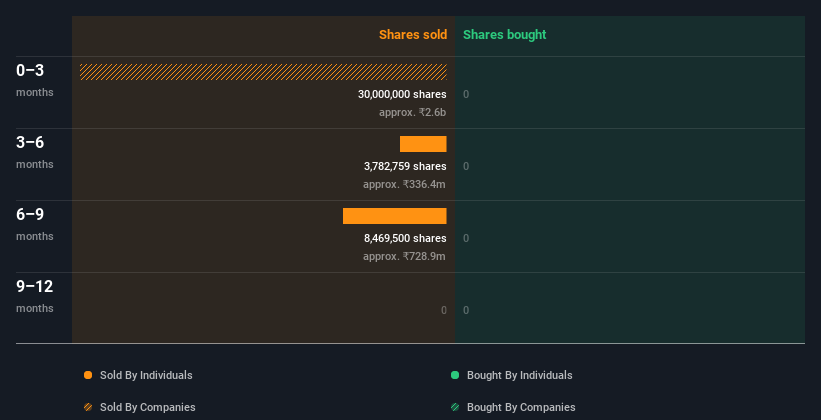Click the 6–9 months shares bought zero
Screen dimensions: 821x420
click(x=466, y=238)
